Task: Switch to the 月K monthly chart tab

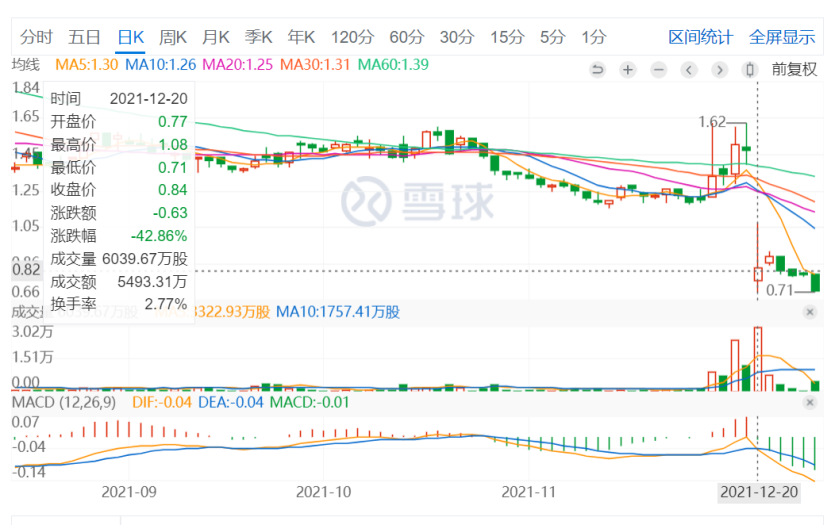Action: (x=216, y=37)
